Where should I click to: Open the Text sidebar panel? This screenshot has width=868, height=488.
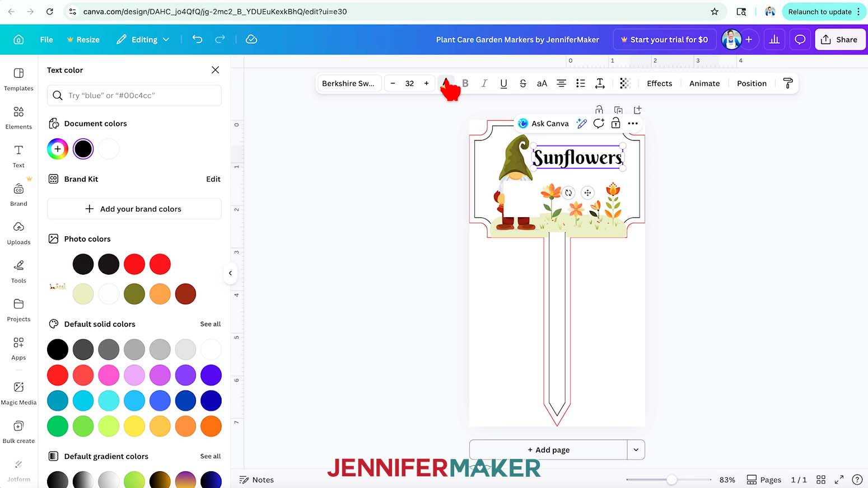18,157
